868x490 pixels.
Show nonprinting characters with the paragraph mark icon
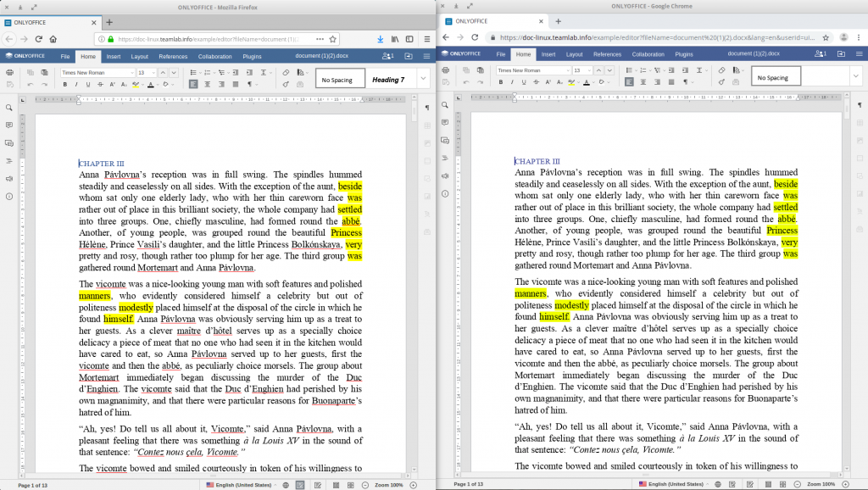pyautogui.click(x=249, y=84)
